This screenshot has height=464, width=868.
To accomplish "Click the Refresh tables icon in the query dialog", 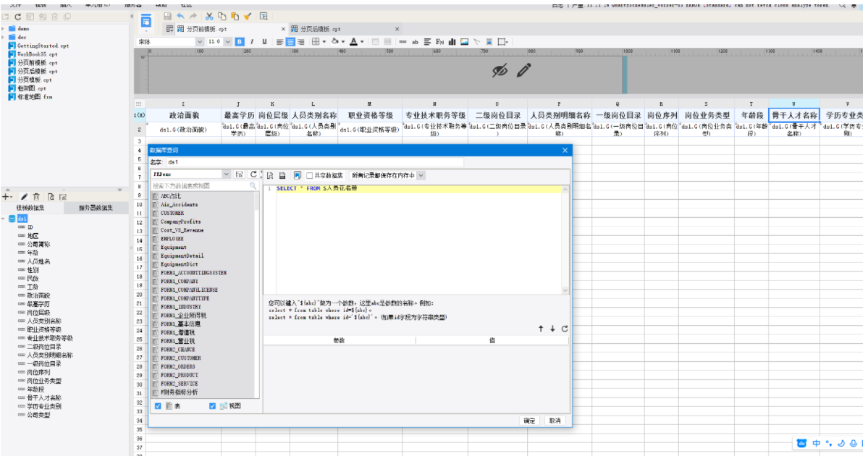I will point(253,174).
